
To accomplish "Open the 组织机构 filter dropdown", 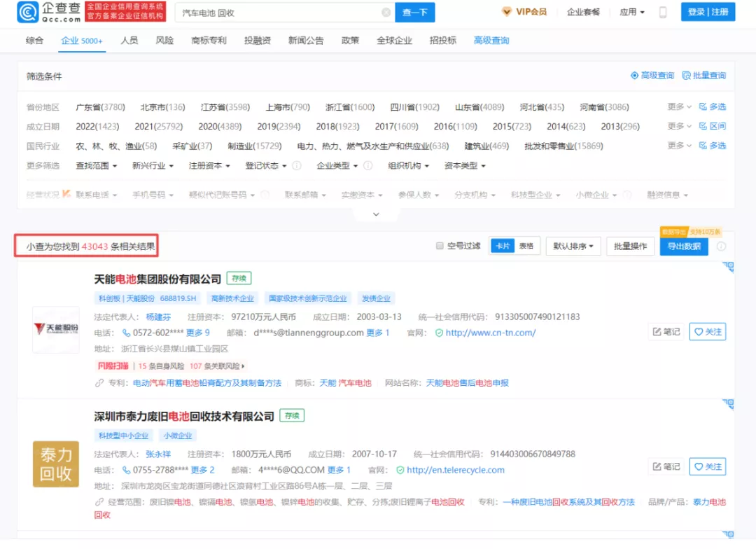I will click(x=408, y=165).
